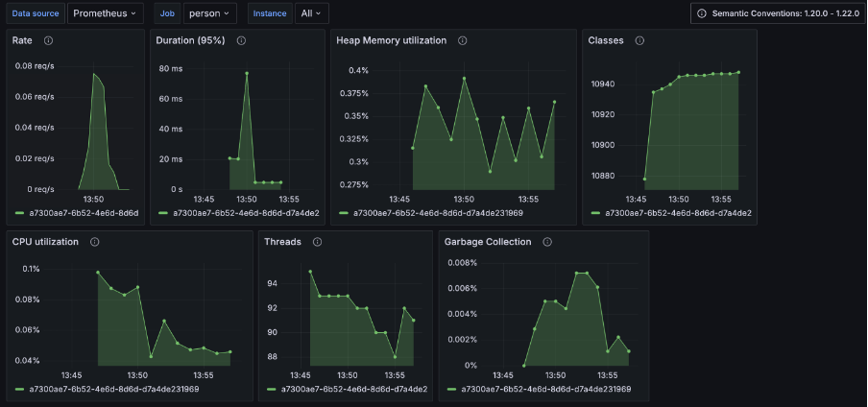Click info icon next to Threads
This screenshot has width=868, height=407.
(x=317, y=242)
